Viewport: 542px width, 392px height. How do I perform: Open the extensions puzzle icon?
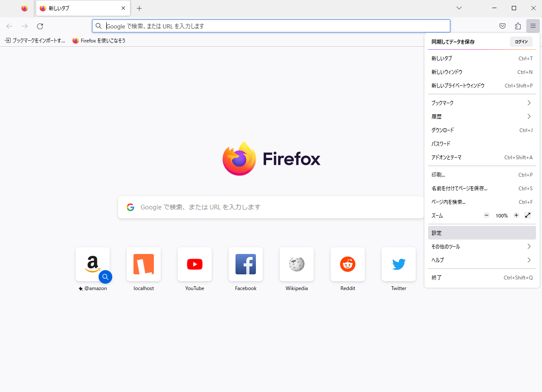click(x=518, y=26)
